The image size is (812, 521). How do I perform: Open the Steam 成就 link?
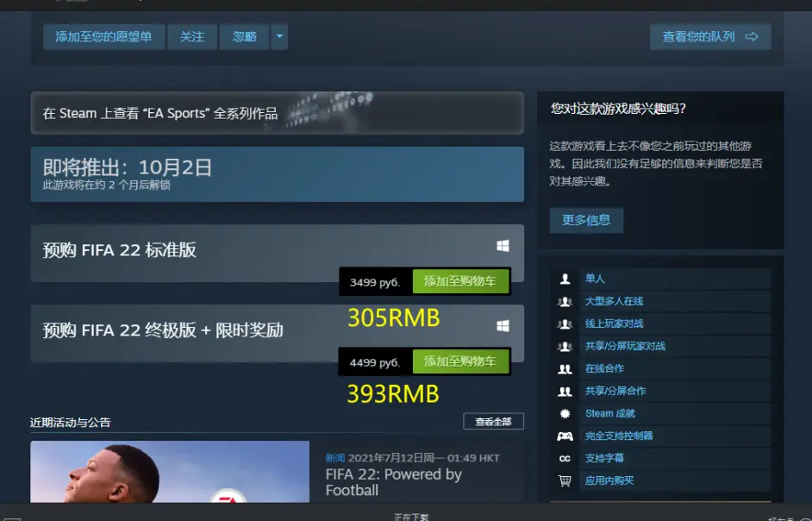coord(610,414)
